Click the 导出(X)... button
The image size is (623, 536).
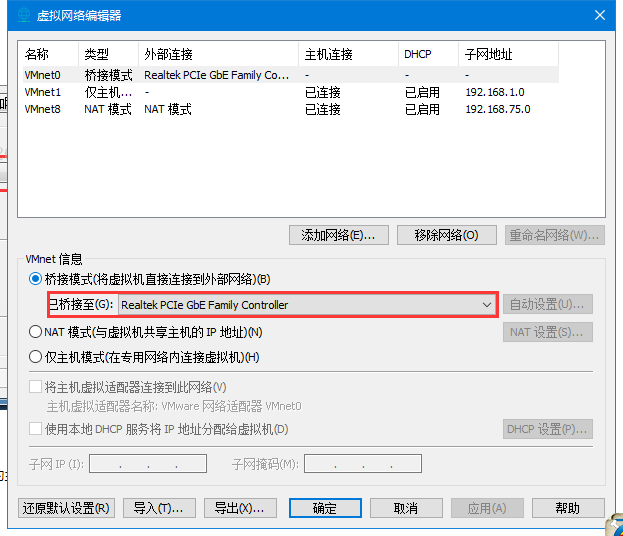pyautogui.click(x=240, y=508)
